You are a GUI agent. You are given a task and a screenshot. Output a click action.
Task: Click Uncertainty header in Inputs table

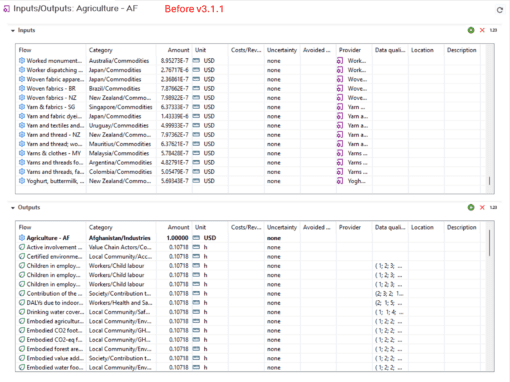pos(282,50)
